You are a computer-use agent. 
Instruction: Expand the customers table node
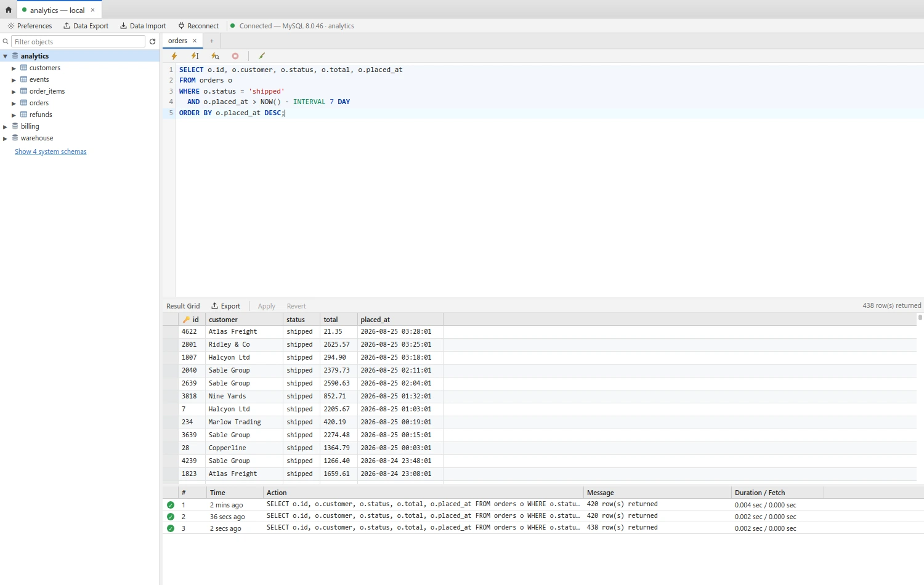[14, 68]
